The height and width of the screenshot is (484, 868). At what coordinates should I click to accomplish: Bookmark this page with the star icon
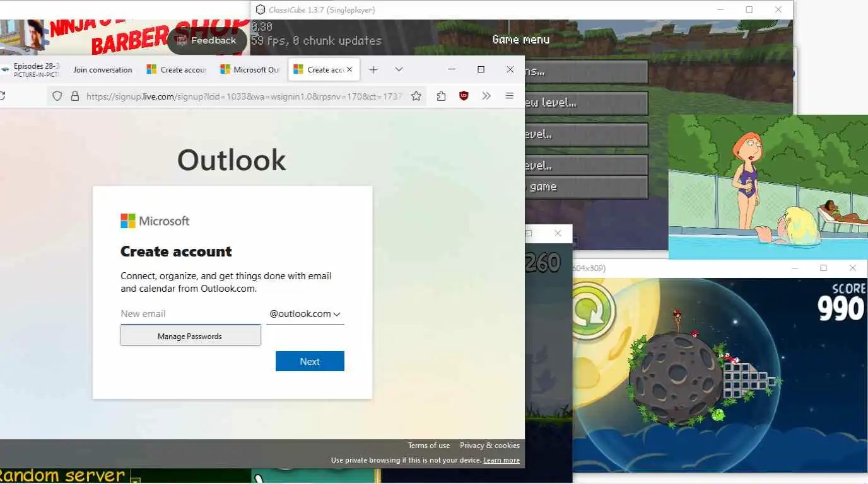click(416, 96)
